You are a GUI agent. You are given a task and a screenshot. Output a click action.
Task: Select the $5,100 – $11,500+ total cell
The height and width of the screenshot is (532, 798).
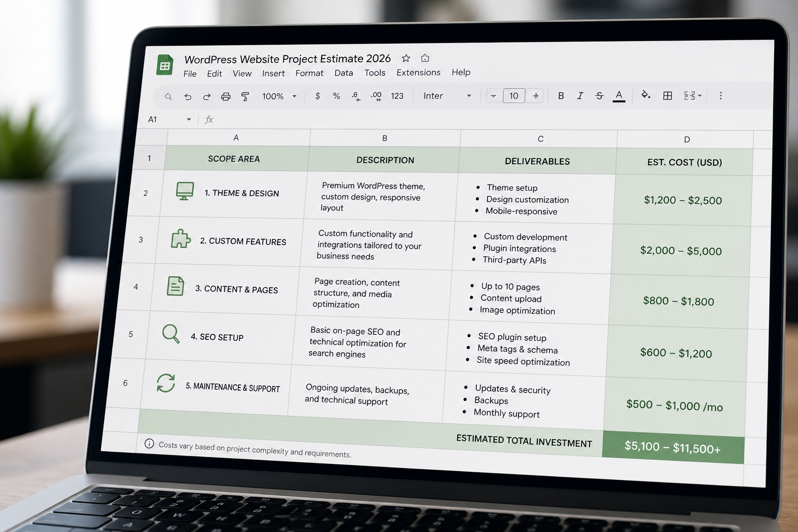[673, 447]
